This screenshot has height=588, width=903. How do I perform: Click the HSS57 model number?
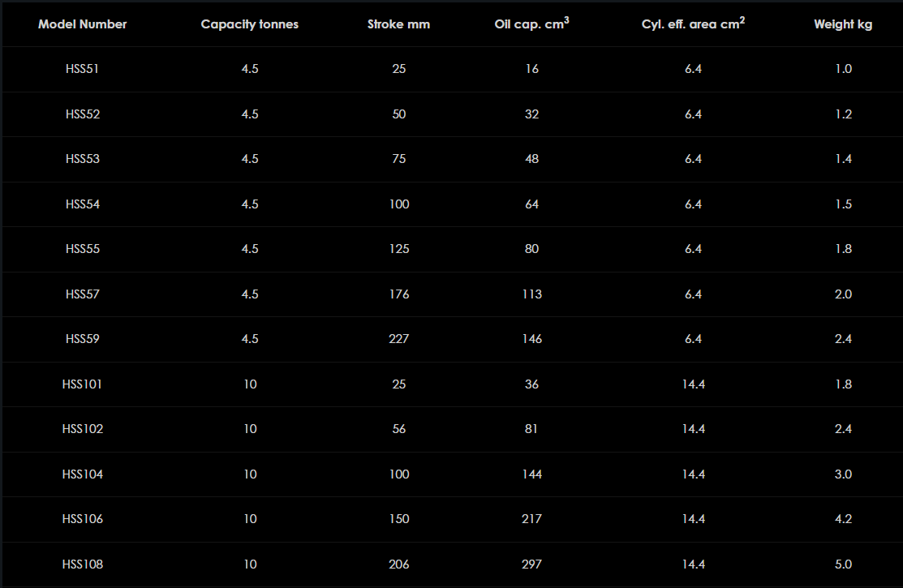83,294
